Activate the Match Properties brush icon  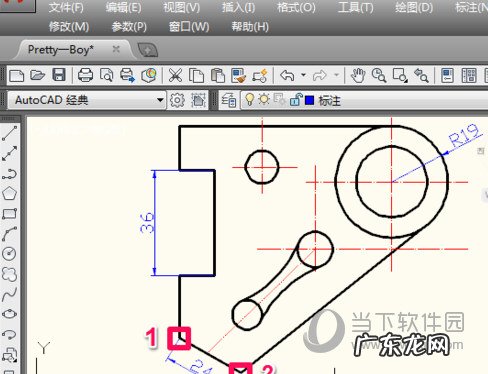pos(239,75)
